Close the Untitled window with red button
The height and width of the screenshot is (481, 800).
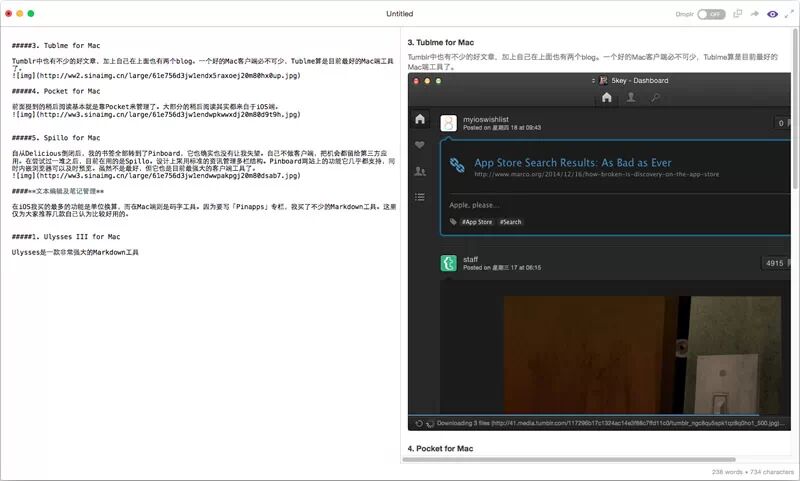pos(9,14)
